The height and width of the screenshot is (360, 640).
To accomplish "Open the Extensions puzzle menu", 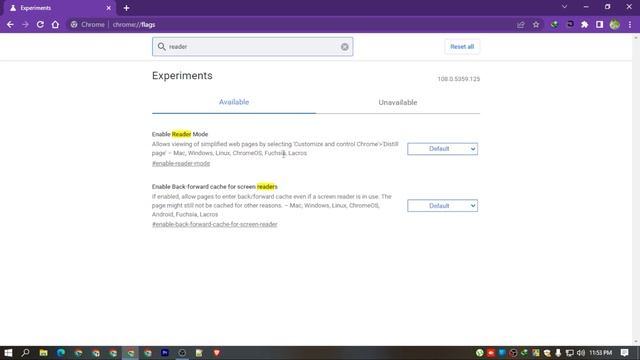I will 584,24.
